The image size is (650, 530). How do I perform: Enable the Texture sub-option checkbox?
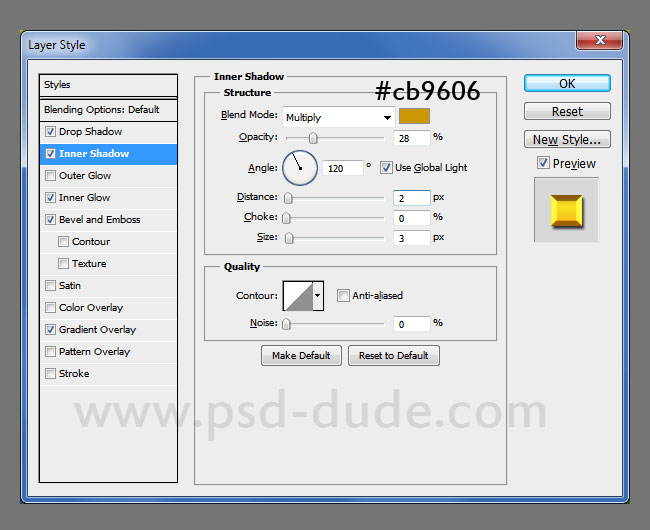pos(63,264)
